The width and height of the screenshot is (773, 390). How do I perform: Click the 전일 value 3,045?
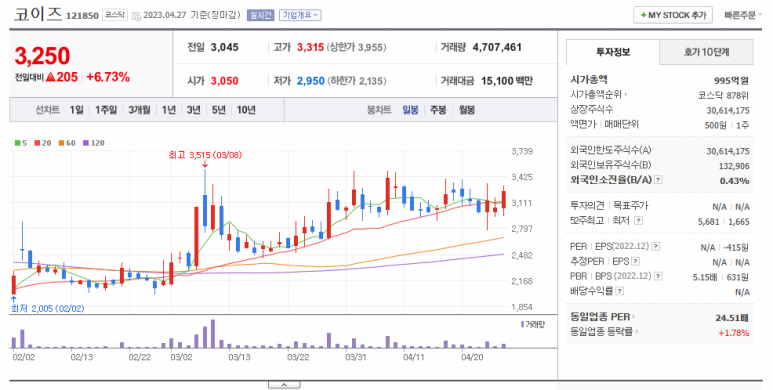point(224,47)
